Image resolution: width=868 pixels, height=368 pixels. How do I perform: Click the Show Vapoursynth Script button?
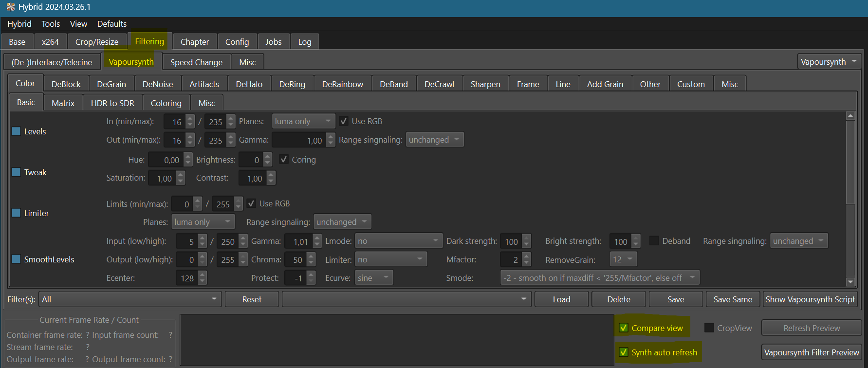pos(810,299)
